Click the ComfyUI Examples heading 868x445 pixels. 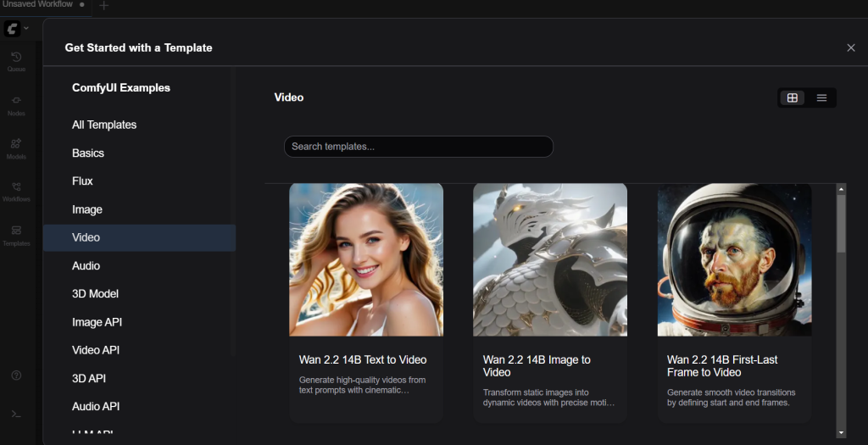pyautogui.click(x=120, y=88)
